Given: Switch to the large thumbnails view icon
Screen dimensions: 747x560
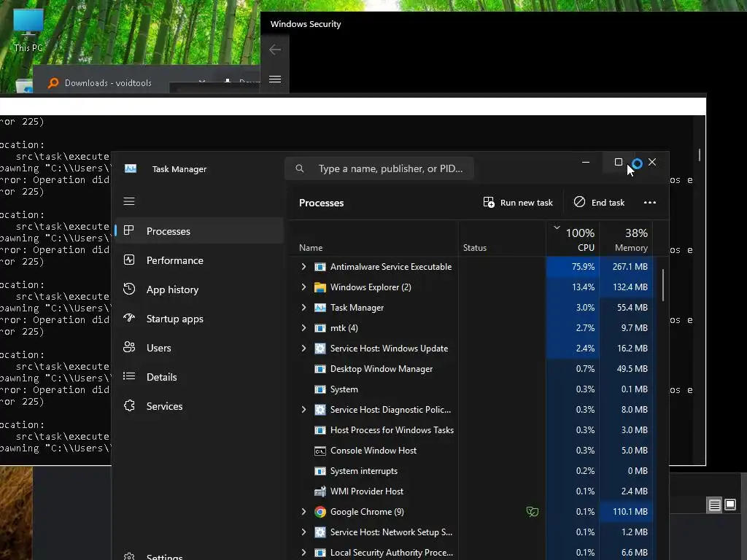Looking at the screenshot, I should [x=729, y=505].
